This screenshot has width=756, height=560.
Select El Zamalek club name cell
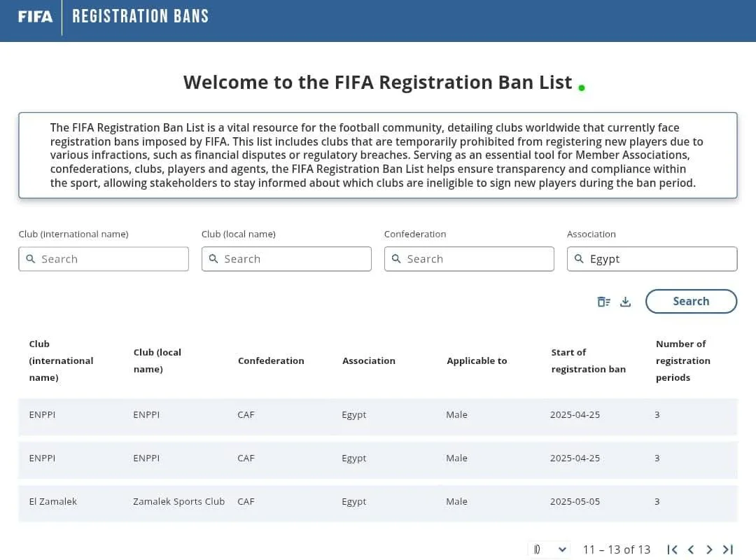pos(53,502)
